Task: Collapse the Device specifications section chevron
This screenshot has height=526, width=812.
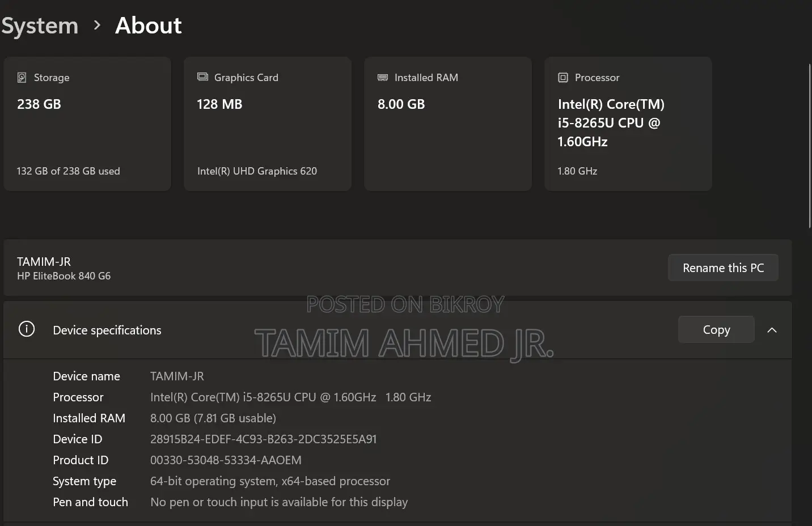Action: tap(772, 330)
